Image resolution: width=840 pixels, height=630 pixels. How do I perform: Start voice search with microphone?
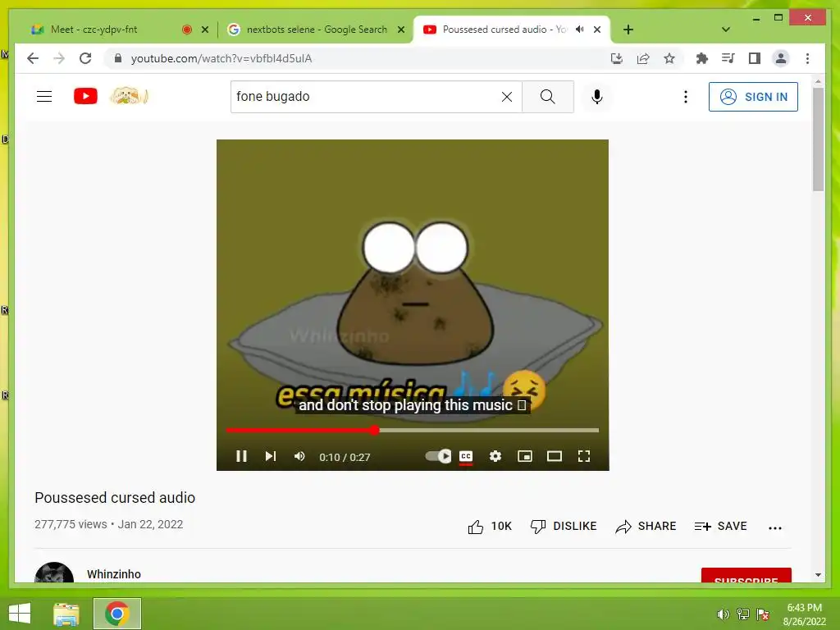tap(597, 97)
